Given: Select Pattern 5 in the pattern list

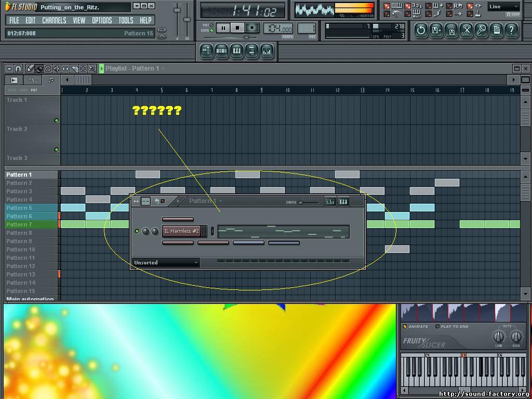Looking at the screenshot, I should point(32,208).
